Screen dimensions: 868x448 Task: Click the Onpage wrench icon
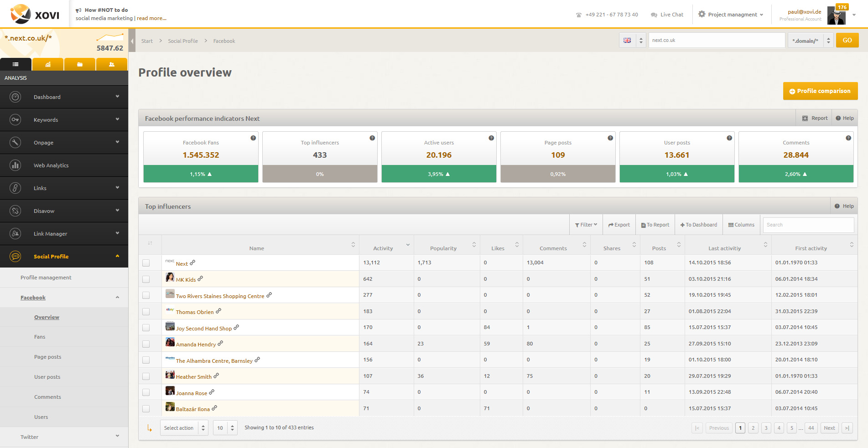click(16, 142)
